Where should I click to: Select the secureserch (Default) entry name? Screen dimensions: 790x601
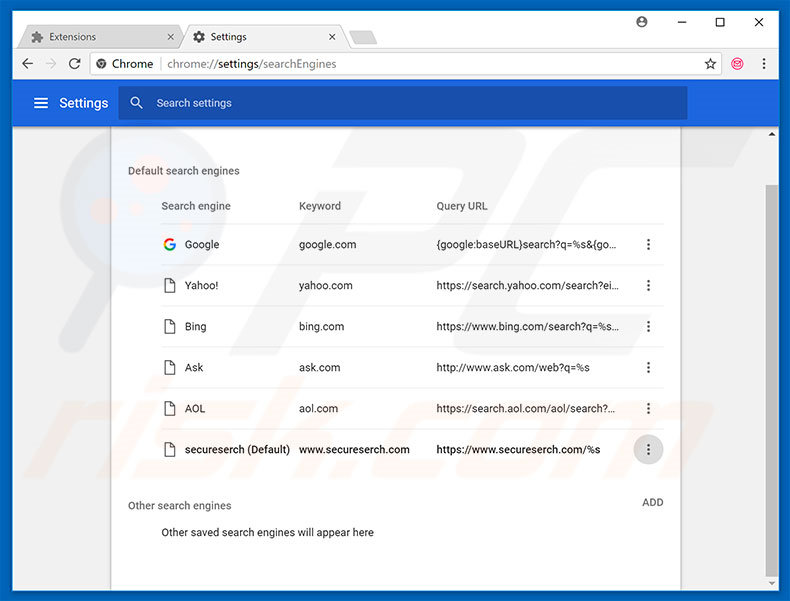[237, 449]
